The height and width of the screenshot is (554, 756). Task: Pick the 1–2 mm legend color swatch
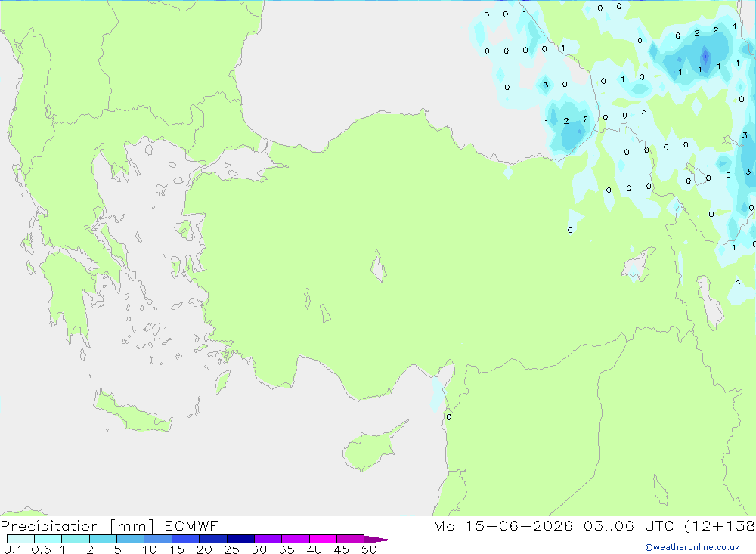pyautogui.click(x=76, y=539)
